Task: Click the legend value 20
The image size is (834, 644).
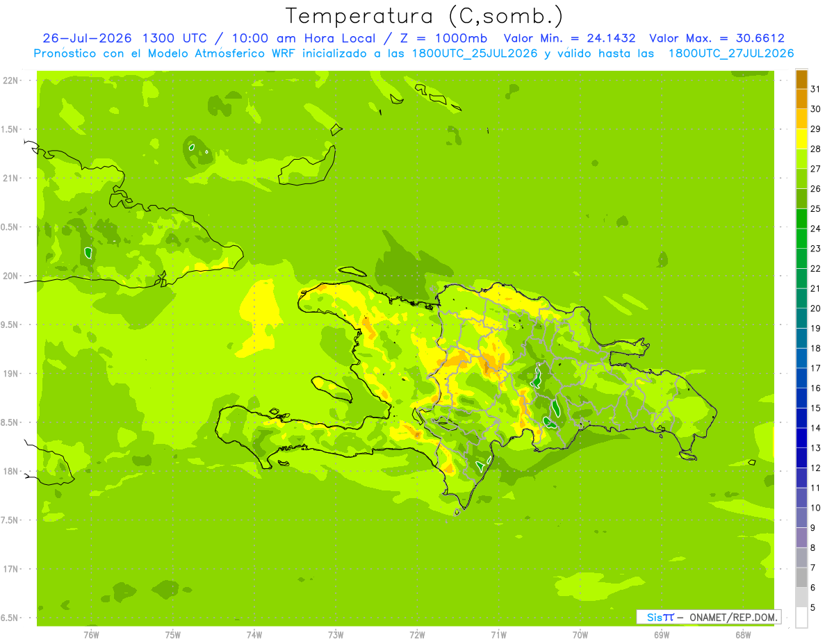Action: [816, 308]
